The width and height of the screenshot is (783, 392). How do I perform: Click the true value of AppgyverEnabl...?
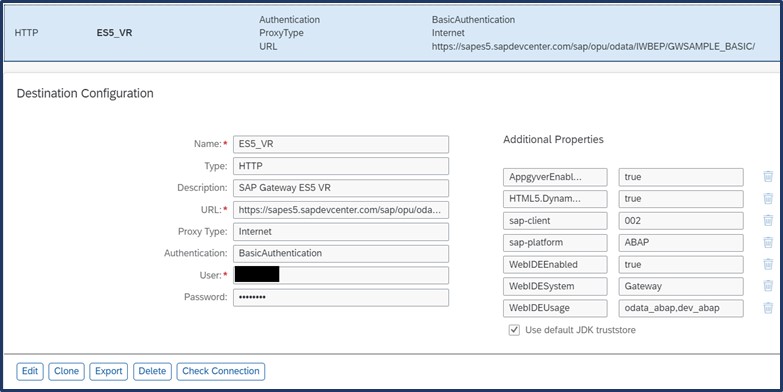coord(681,177)
